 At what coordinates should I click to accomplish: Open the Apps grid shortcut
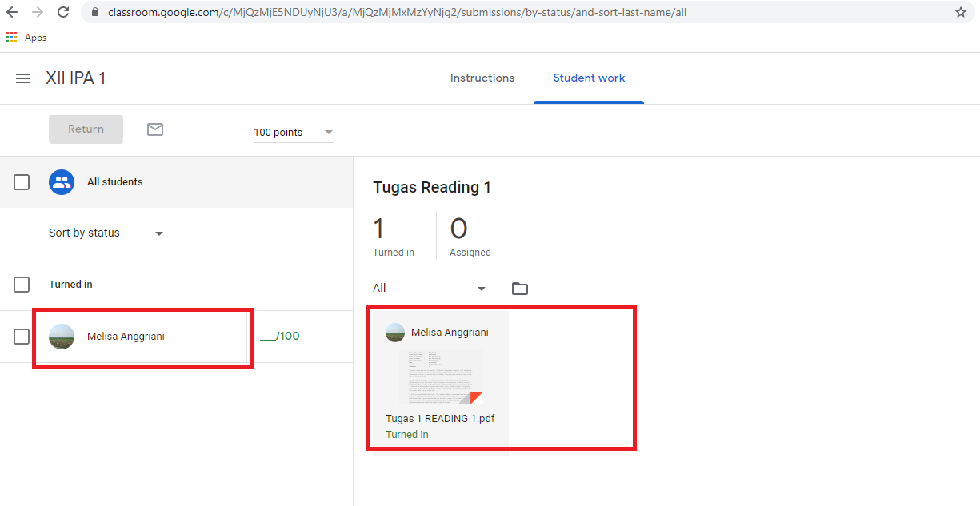pos(12,38)
